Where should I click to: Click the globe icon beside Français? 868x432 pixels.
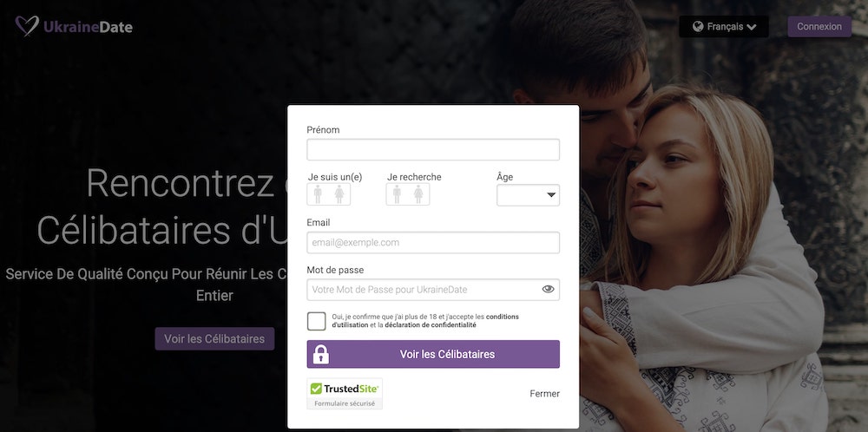(x=698, y=27)
